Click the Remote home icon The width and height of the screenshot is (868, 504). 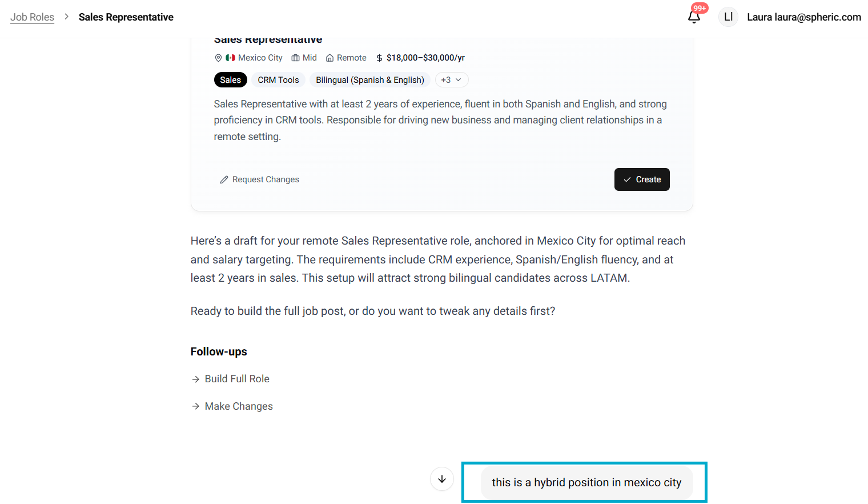[x=329, y=58]
